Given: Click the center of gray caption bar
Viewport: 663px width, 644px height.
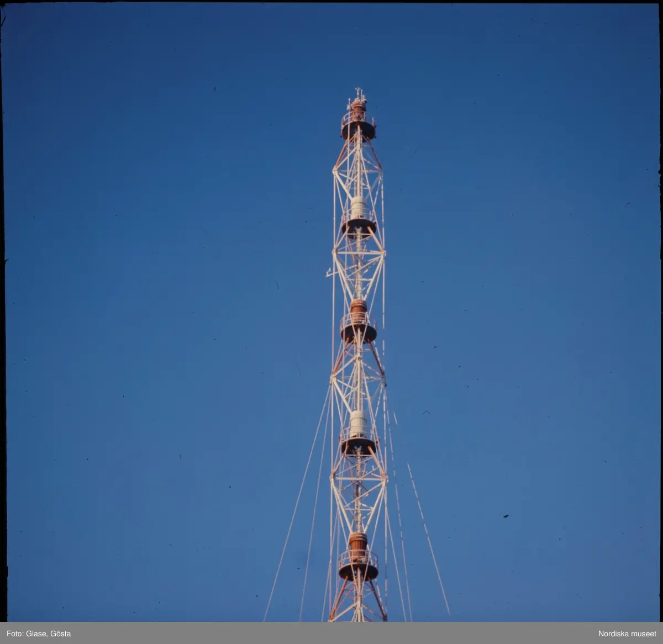Looking at the screenshot, I should pos(331,634).
